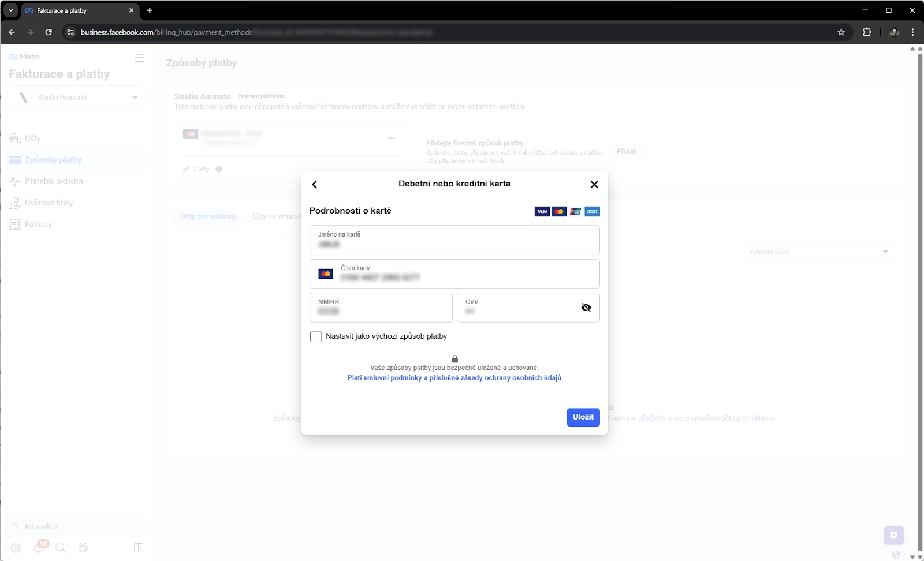The width and height of the screenshot is (924, 561).
Task: Switch to Účty pro reklamu tab
Action: point(208,216)
